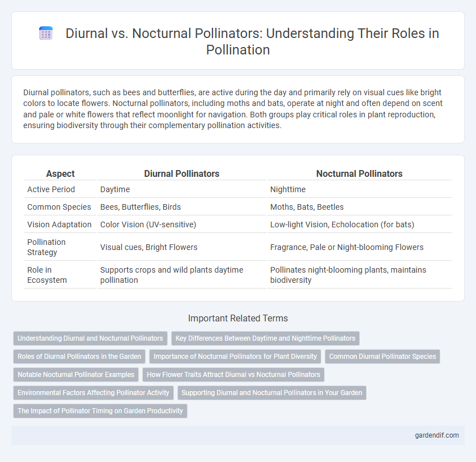
Task: Select the 'Visual cues, Bright Flowers' cell
Action: click(181, 247)
